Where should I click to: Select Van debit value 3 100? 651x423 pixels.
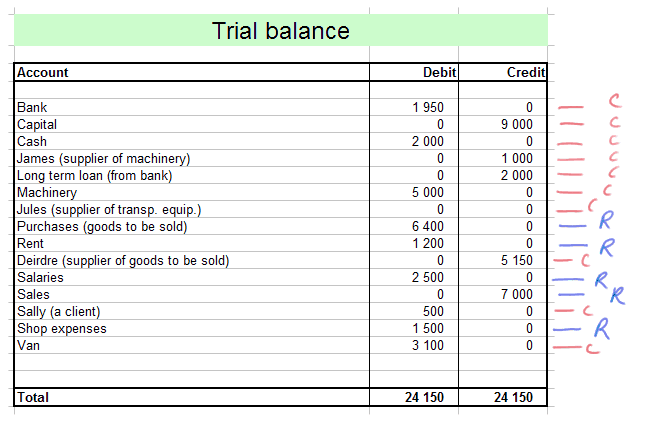pos(414,345)
